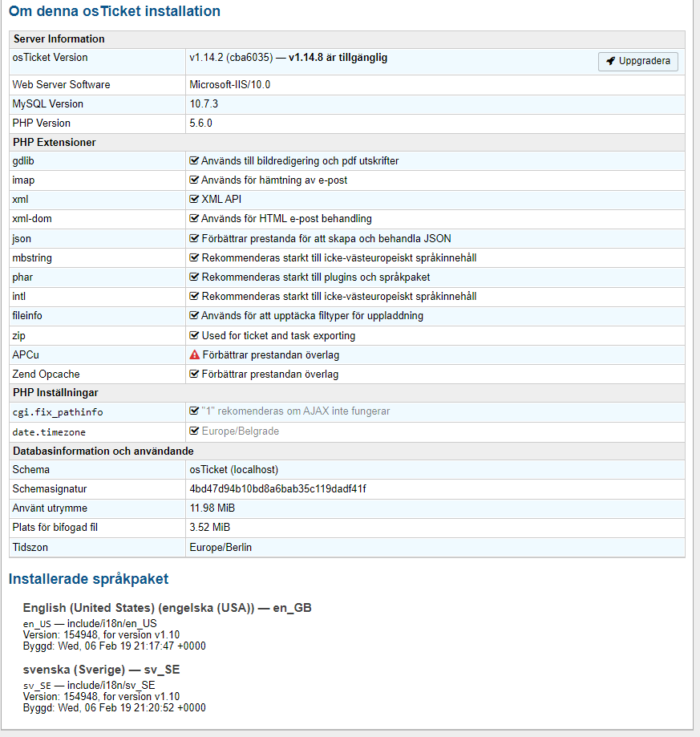The height and width of the screenshot is (737, 700).
Task: Click the rocket icon on Uppgradera
Action: 610,61
